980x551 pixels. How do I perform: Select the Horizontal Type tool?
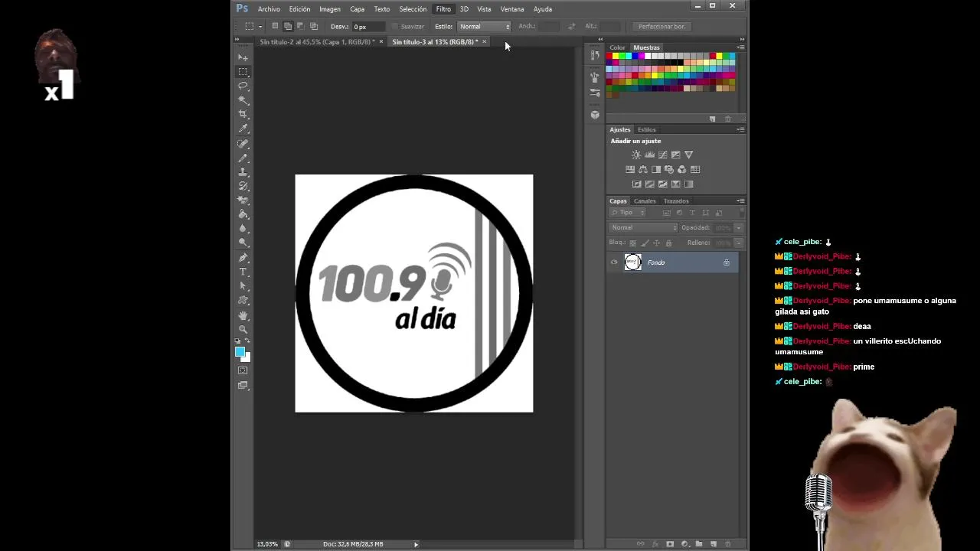click(243, 272)
